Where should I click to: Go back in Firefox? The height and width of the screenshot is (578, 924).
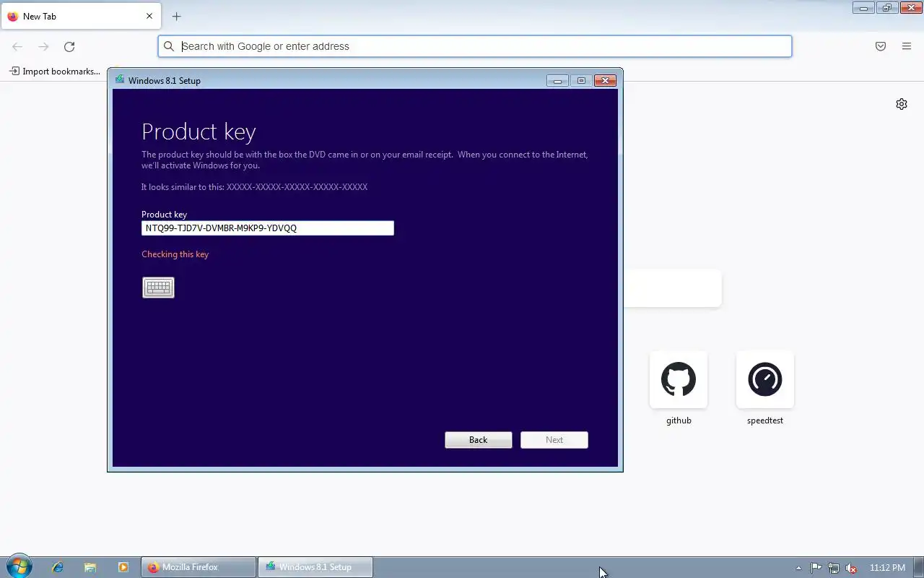pos(17,46)
